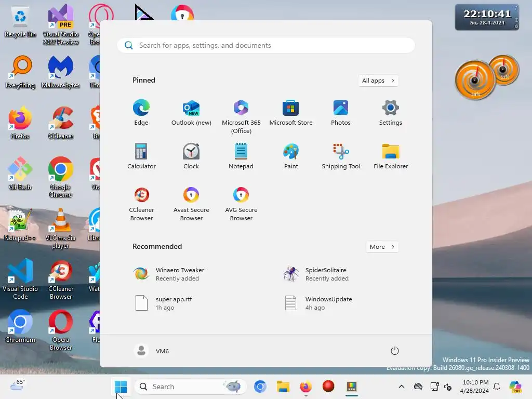The width and height of the screenshot is (532, 399).
Task: Click the muted volume tray icon
Action: click(x=447, y=387)
